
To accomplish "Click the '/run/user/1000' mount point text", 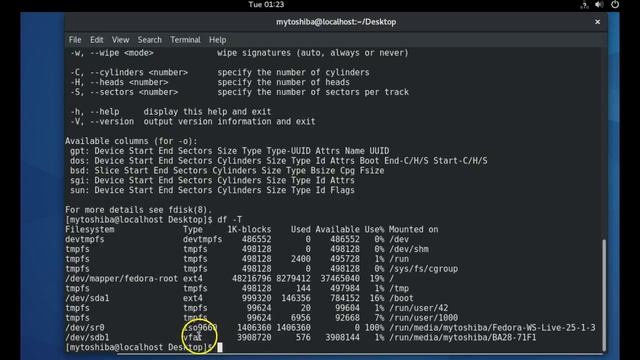I will 423,318.
